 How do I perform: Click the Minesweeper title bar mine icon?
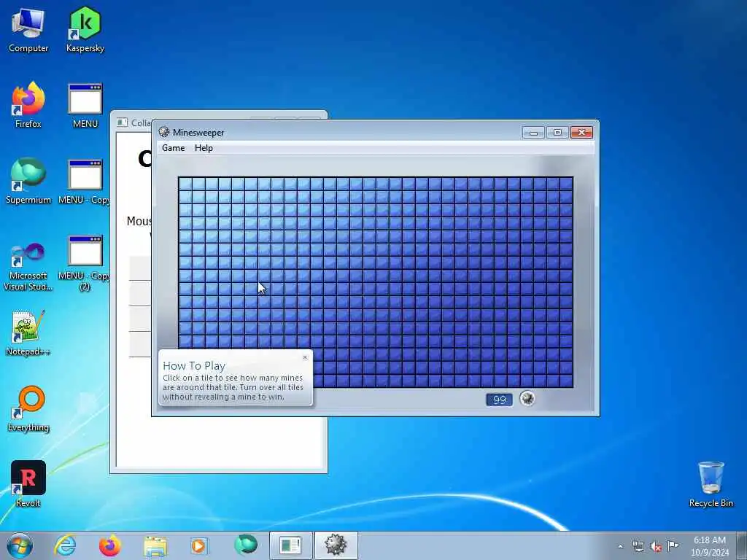[x=164, y=132]
